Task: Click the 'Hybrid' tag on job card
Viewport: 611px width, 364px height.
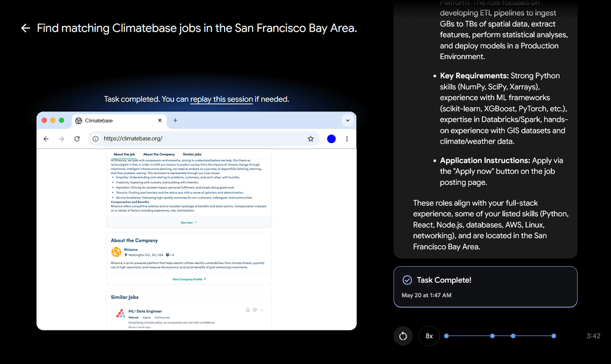Action: 147,317
